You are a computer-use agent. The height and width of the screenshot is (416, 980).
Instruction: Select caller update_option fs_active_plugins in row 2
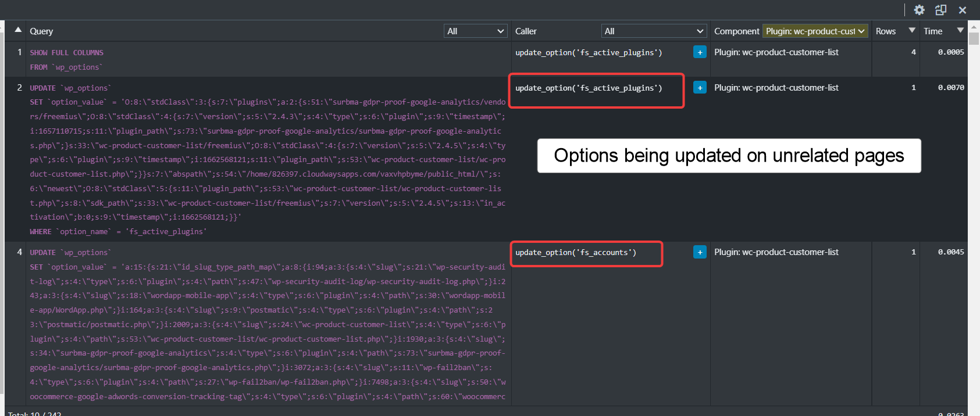coord(589,88)
